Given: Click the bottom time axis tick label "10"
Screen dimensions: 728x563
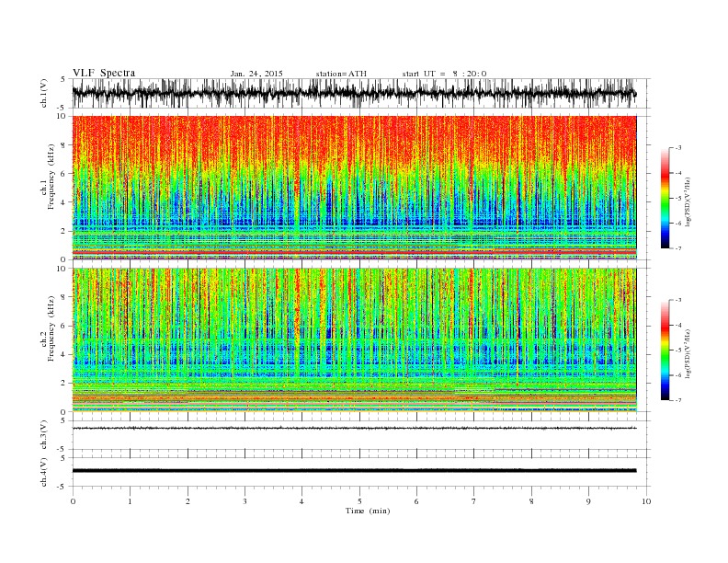Looking at the screenshot, I should (x=646, y=501).
